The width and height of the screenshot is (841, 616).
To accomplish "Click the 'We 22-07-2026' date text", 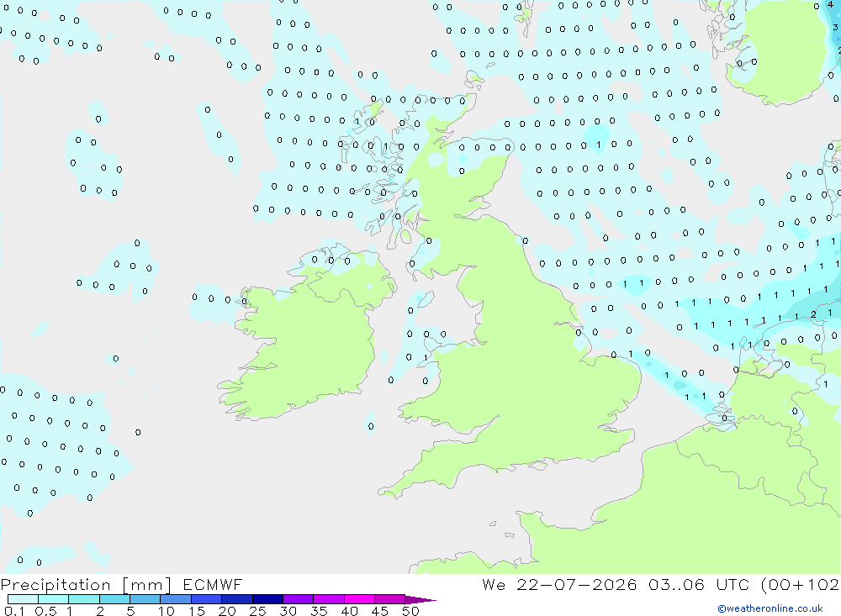I will (x=559, y=584).
